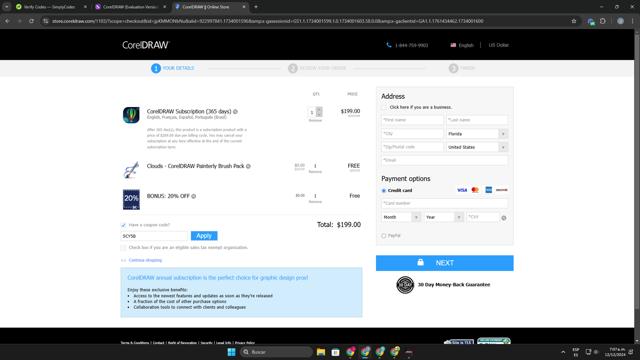The image size is (640, 360).
Task: Click the City field
Action: (x=412, y=134)
